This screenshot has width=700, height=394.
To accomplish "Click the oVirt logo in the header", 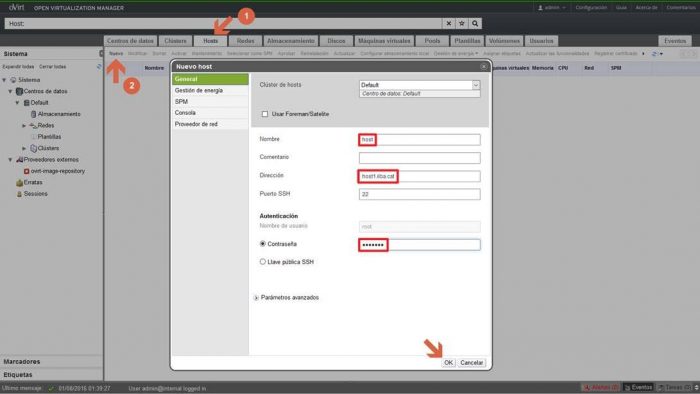I will point(17,7).
